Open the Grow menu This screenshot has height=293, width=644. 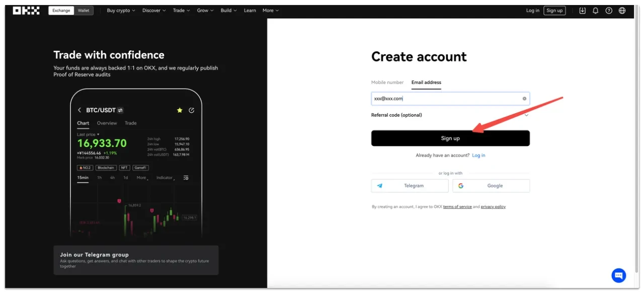(x=205, y=11)
